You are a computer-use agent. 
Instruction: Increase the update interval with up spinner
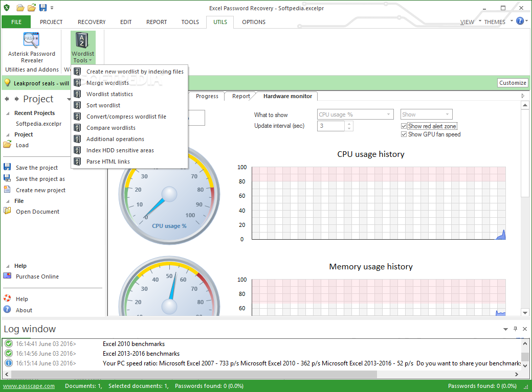[349, 124]
